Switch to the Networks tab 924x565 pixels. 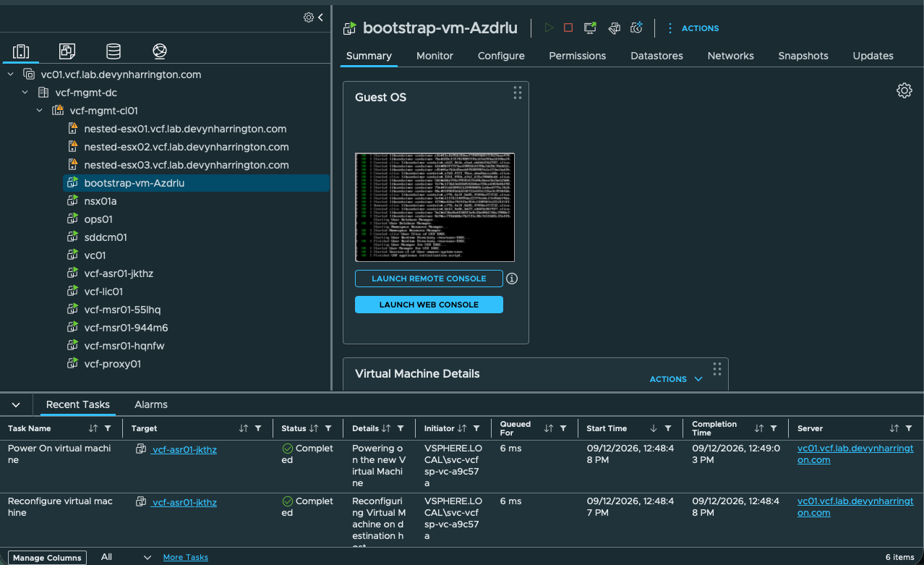click(x=730, y=56)
